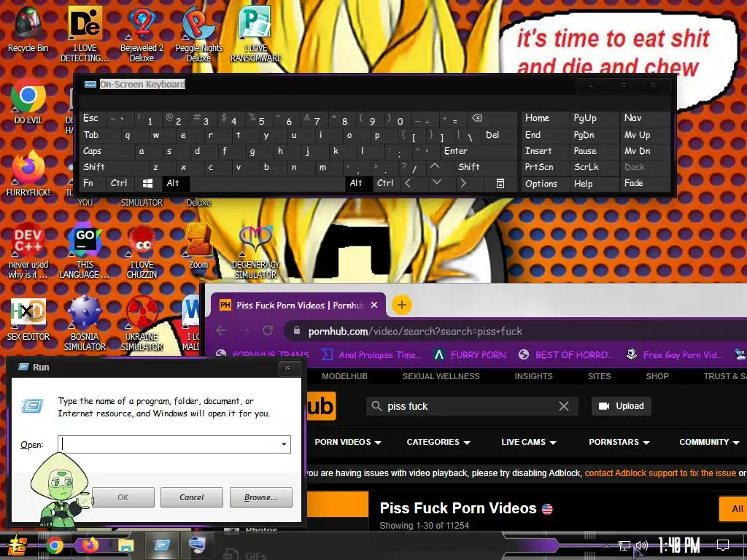Open the INSIGHTS menu item
The width and height of the screenshot is (747, 560).
533,376
